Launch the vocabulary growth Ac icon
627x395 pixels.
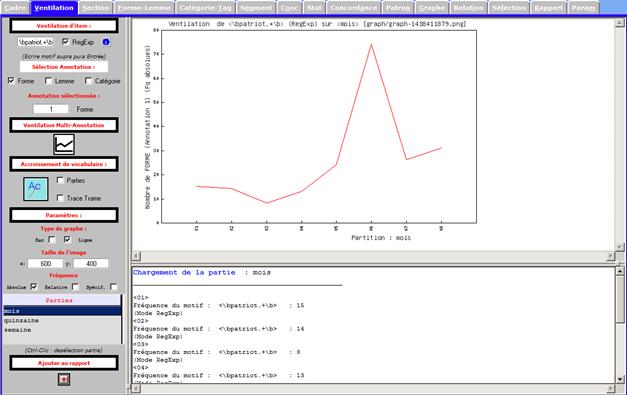pyautogui.click(x=36, y=189)
